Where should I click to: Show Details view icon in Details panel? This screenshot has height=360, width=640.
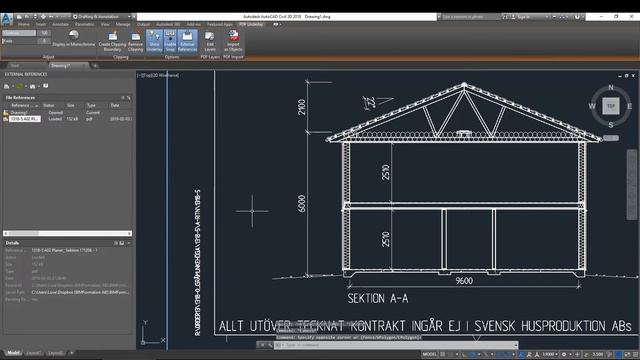tap(116, 243)
